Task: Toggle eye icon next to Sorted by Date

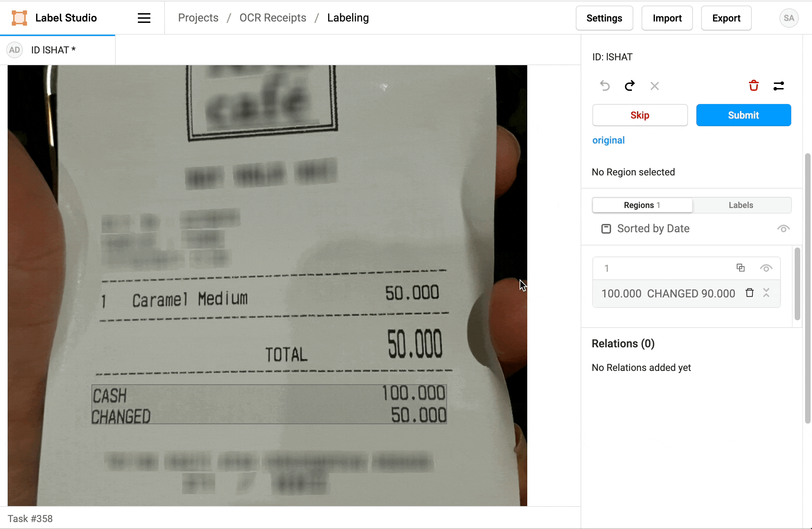Action: (783, 228)
